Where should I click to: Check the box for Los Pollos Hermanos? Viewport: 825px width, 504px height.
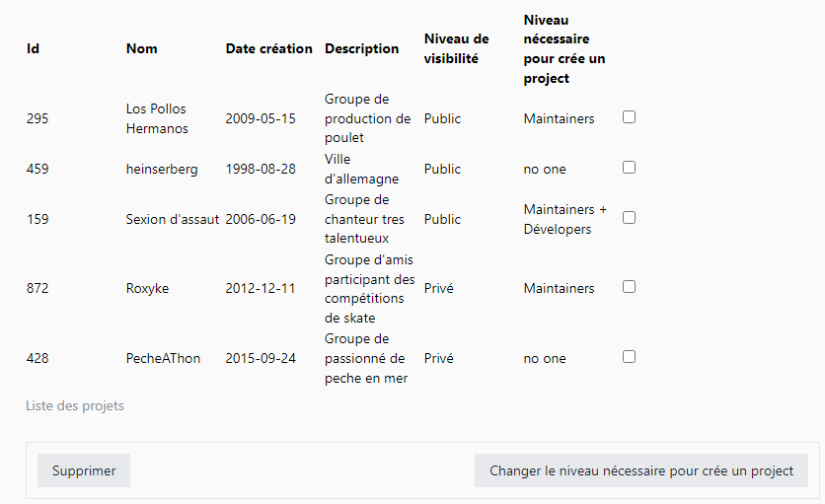pos(629,116)
